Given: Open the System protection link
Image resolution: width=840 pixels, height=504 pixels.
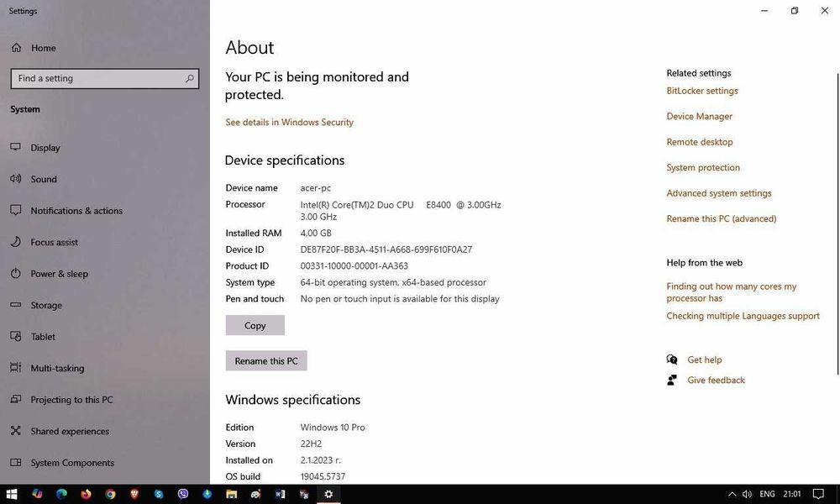Looking at the screenshot, I should click(703, 167).
